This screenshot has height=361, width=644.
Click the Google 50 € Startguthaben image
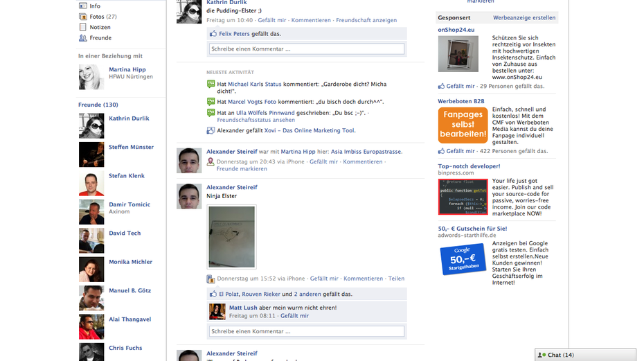click(463, 259)
